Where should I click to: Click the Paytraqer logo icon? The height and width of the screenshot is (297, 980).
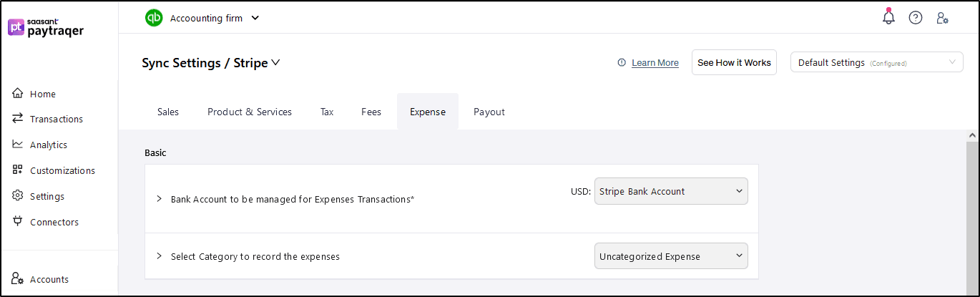[x=16, y=27]
